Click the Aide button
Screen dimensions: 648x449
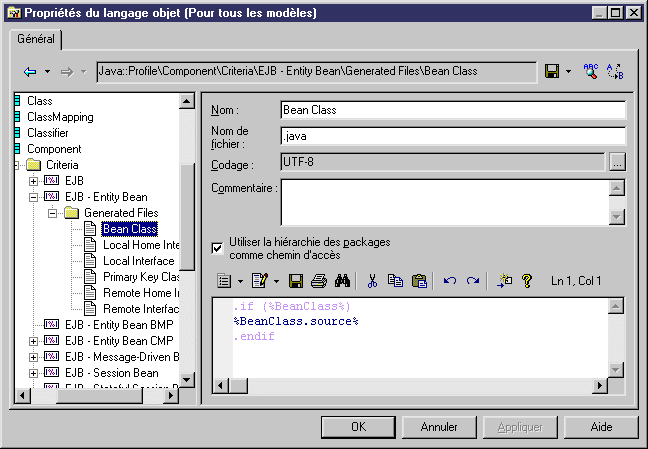coord(601,427)
